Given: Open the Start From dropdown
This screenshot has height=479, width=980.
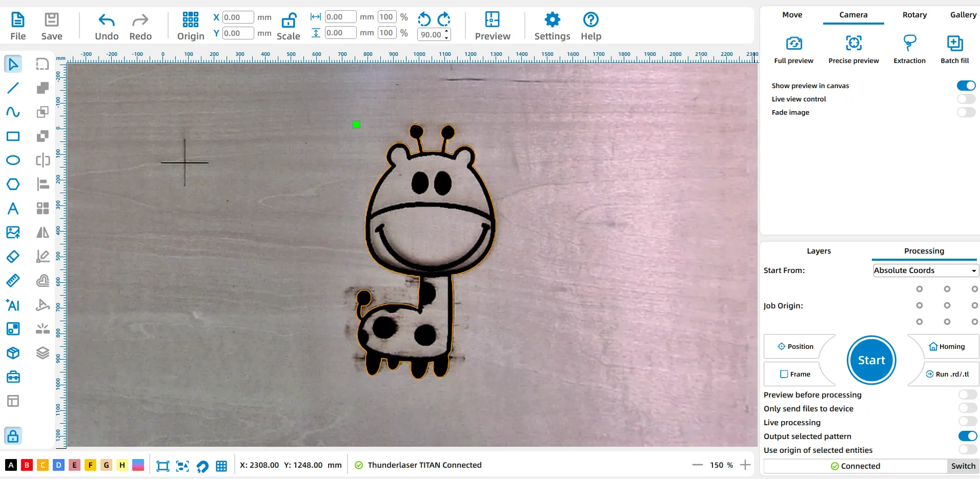Looking at the screenshot, I should (x=926, y=270).
